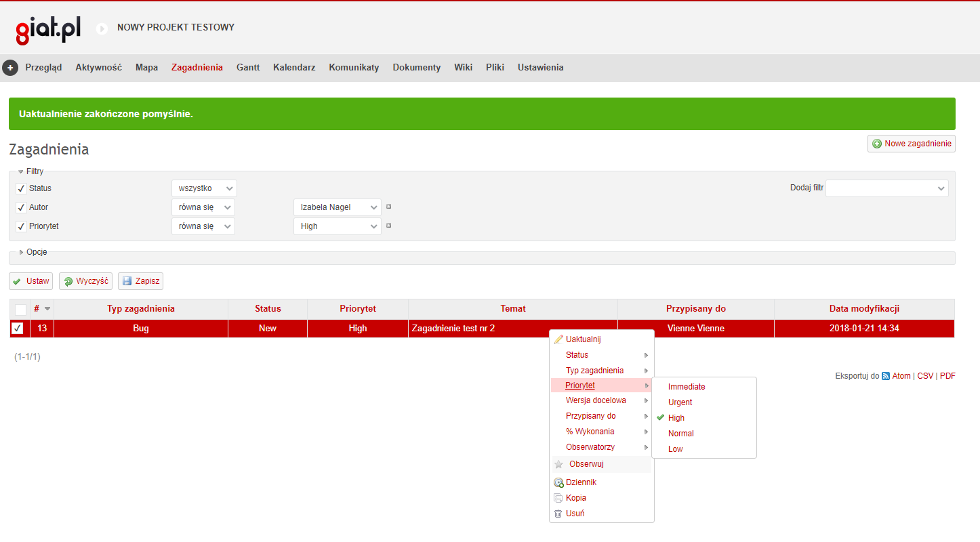Open the Autor operator dropdown

[x=203, y=207]
